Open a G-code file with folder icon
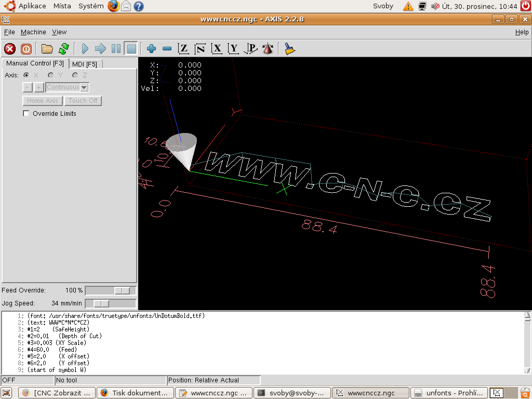 [x=47, y=49]
